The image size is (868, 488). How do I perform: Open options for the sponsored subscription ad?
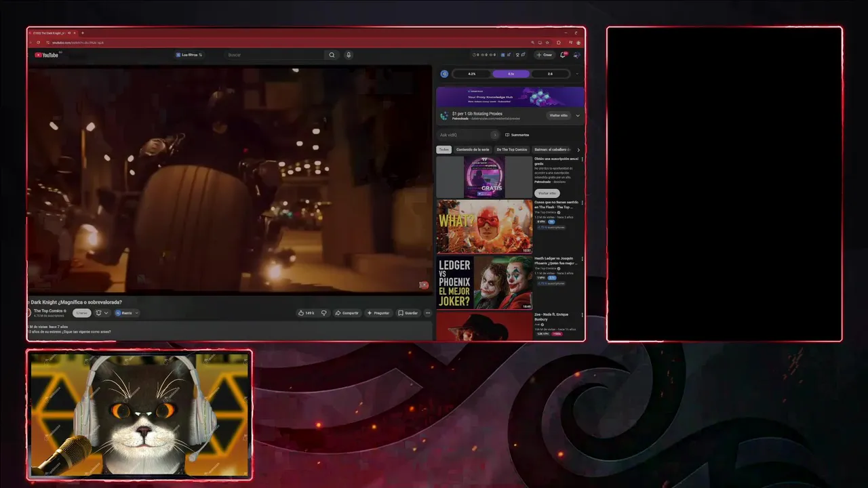pyautogui.click(x=582, y=159)
